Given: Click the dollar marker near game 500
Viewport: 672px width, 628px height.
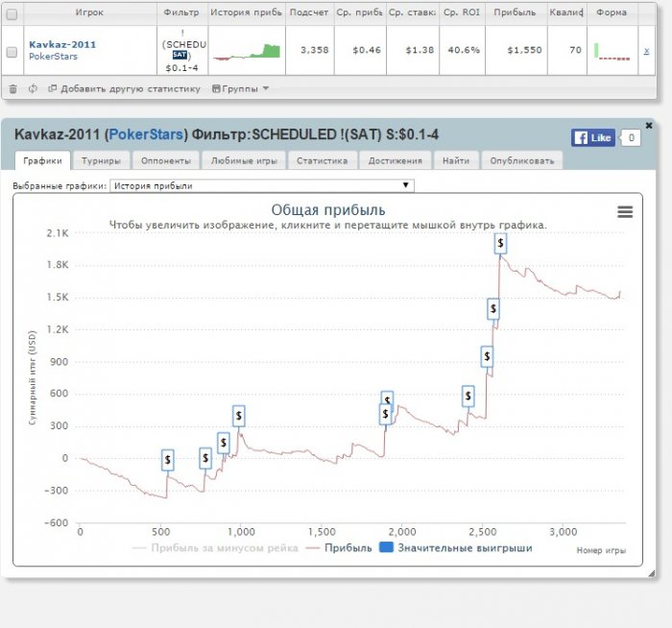Looking at the screenshot, I should (167, 460).
